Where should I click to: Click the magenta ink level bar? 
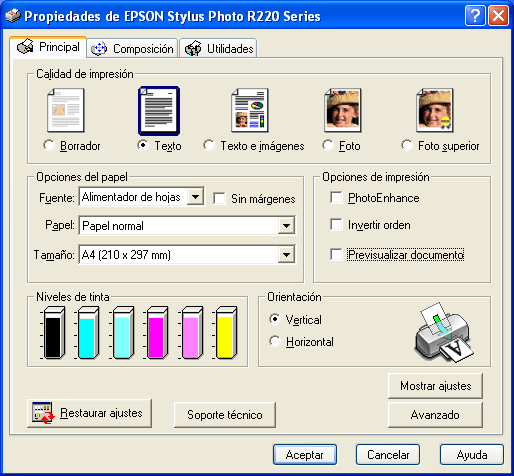157,333
